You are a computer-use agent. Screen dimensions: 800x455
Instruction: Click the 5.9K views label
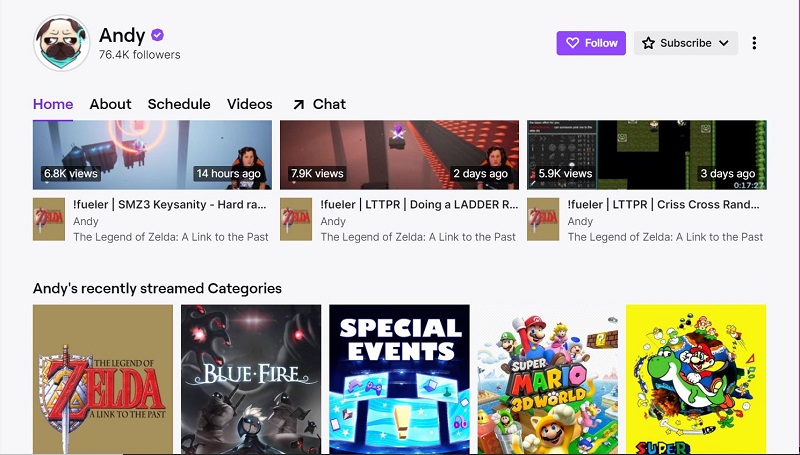coord(565,173)
